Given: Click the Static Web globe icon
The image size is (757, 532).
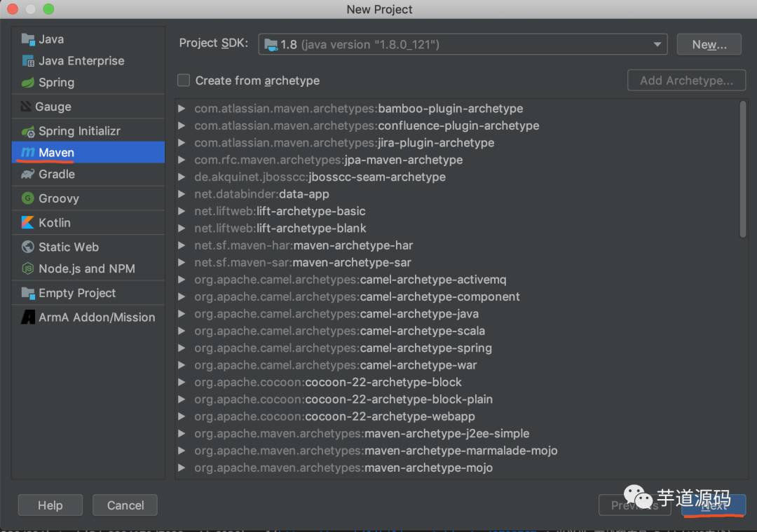Looking at the screenshot, I should (28, 247).
